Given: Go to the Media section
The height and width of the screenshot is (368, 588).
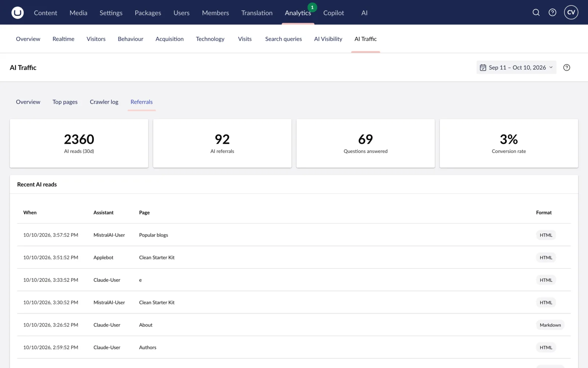Looking at the screenshot, I should pyautogui.click(x=78, y=13).
